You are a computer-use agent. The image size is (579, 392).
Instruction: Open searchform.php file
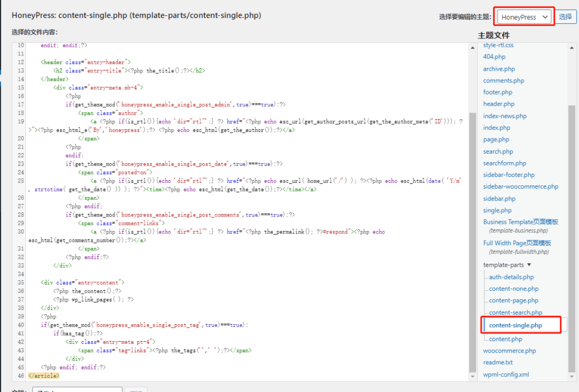coord(504,163)
